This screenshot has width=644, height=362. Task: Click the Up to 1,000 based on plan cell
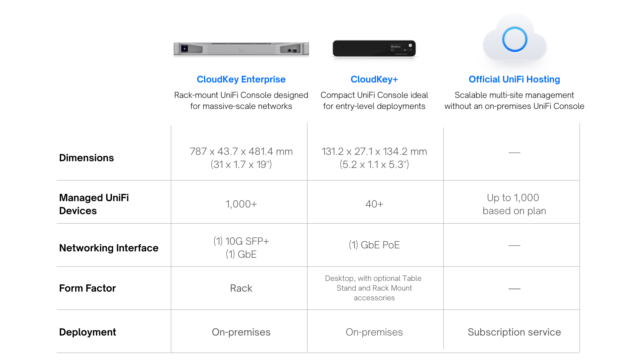514,204
